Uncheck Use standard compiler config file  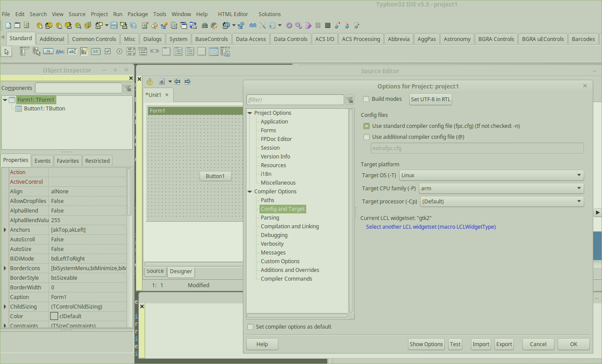367,126
